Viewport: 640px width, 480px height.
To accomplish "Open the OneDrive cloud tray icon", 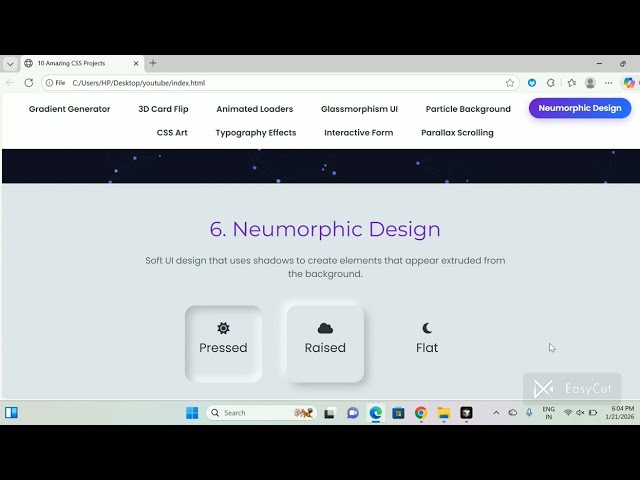I will (x=513, y=413).
